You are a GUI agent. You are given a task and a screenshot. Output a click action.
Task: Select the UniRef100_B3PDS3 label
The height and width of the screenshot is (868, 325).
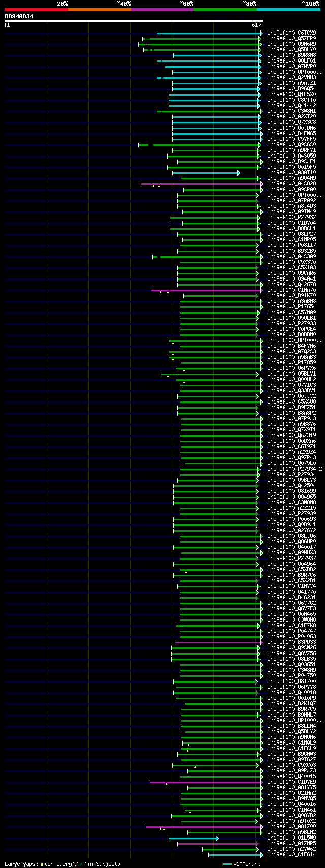coord(291,642)
